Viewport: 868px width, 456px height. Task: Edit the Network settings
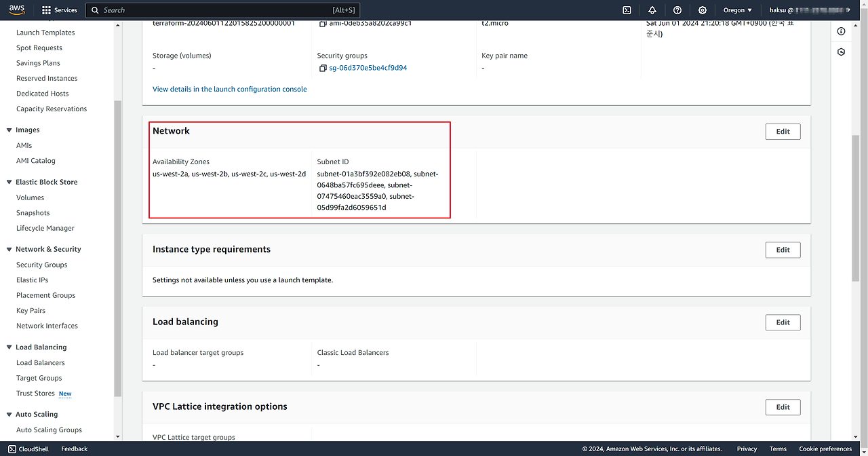783,132
